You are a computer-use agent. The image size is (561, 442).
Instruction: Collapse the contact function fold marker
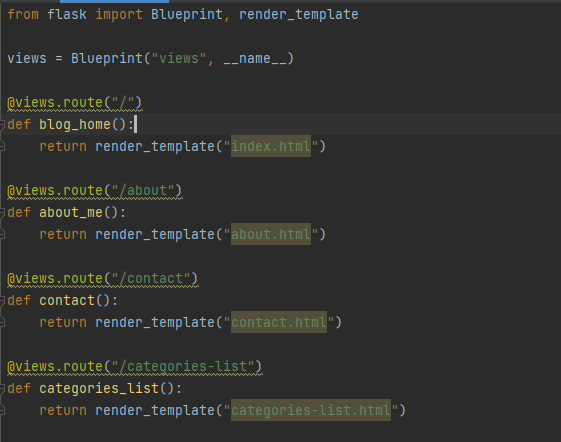click(2, 301)
